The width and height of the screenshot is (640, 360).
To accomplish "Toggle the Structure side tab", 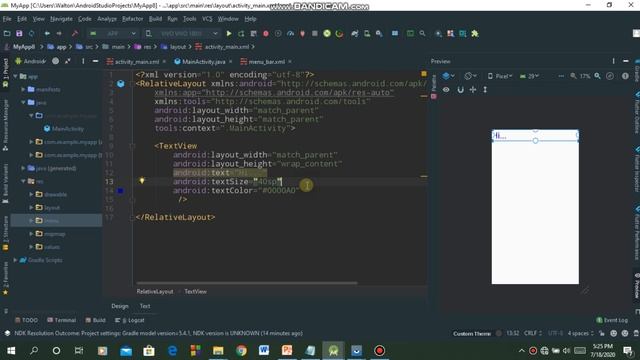I will point(5,233).
